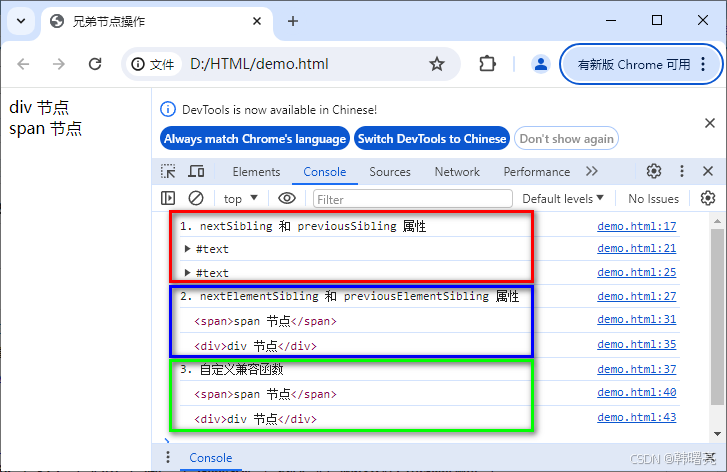Open source link demo.html:21

637,248
